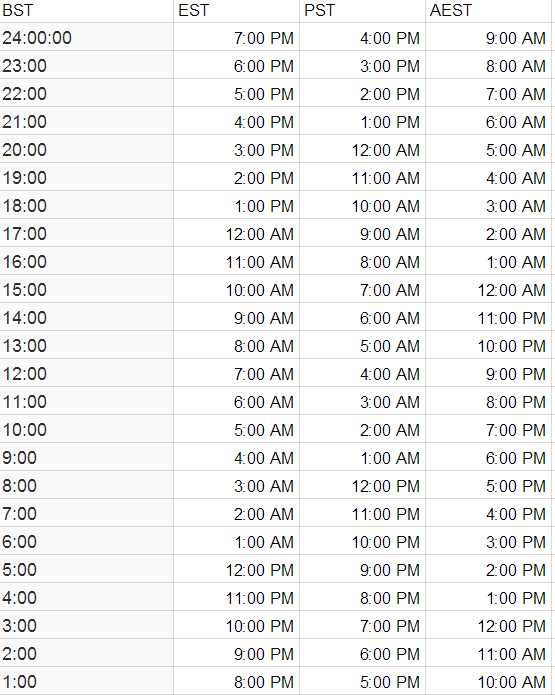Click the BST cell reading 19:00
Viewport: 555px width, 695px height.
(x=86, y=177)
